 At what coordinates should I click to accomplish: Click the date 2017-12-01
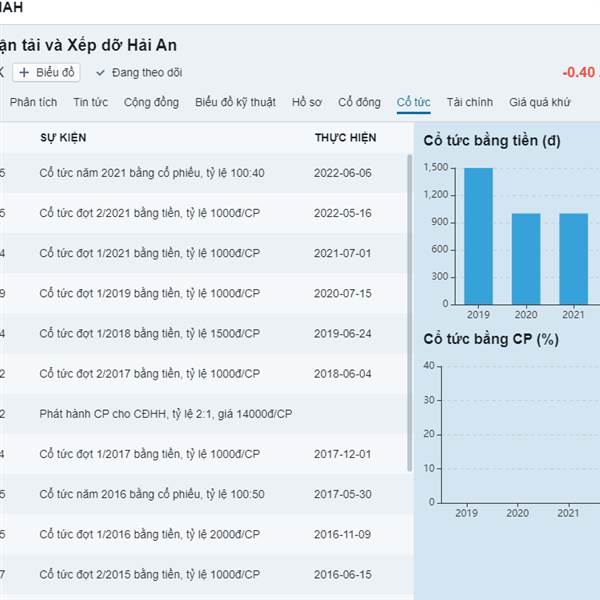[343, 454]
